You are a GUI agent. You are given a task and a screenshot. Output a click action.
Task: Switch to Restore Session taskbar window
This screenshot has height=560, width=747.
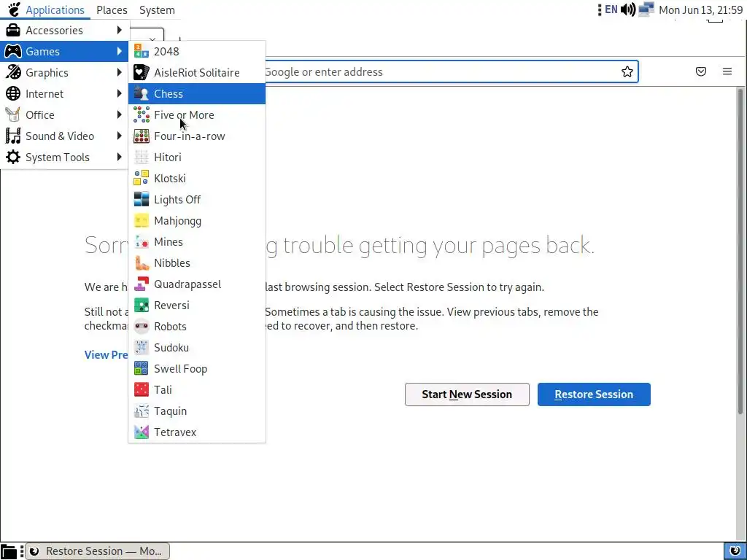point(97,551)
